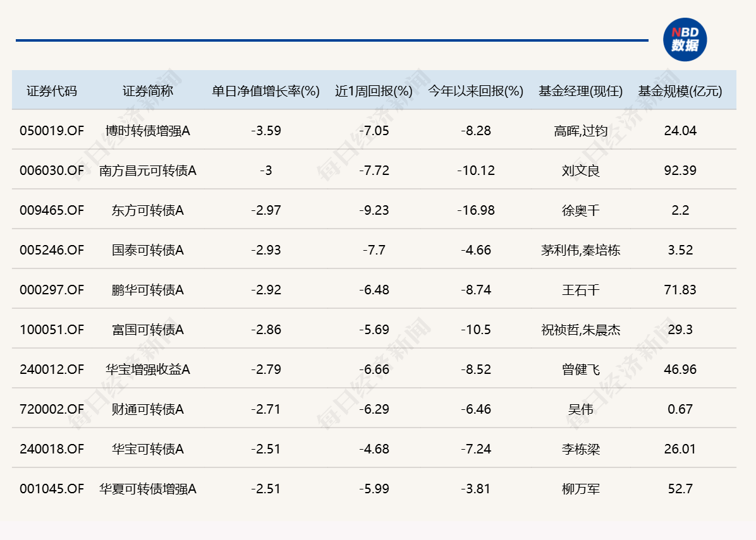Viewport: 756px width, 540px height.
Task: Select code 000297.OF
Action: point(52,290)
